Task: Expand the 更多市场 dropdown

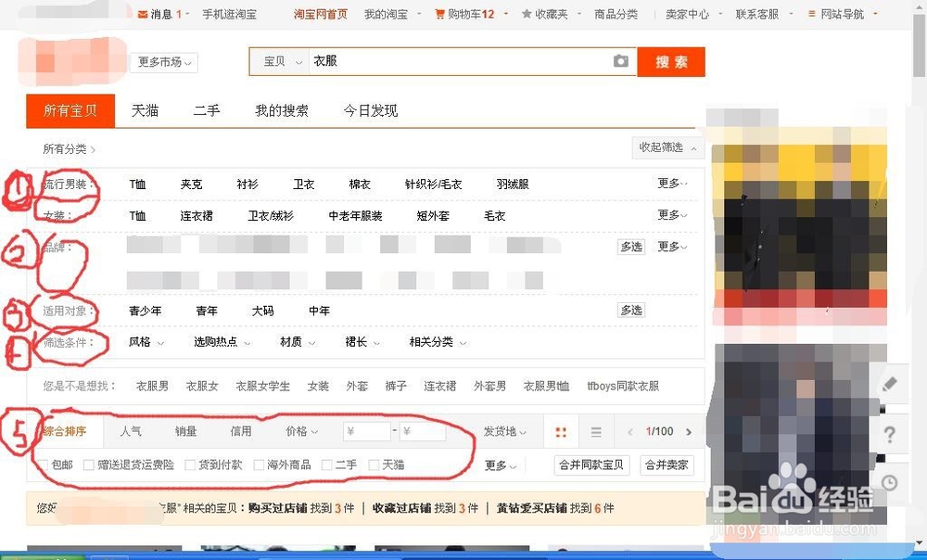Action: pos(164,62)
